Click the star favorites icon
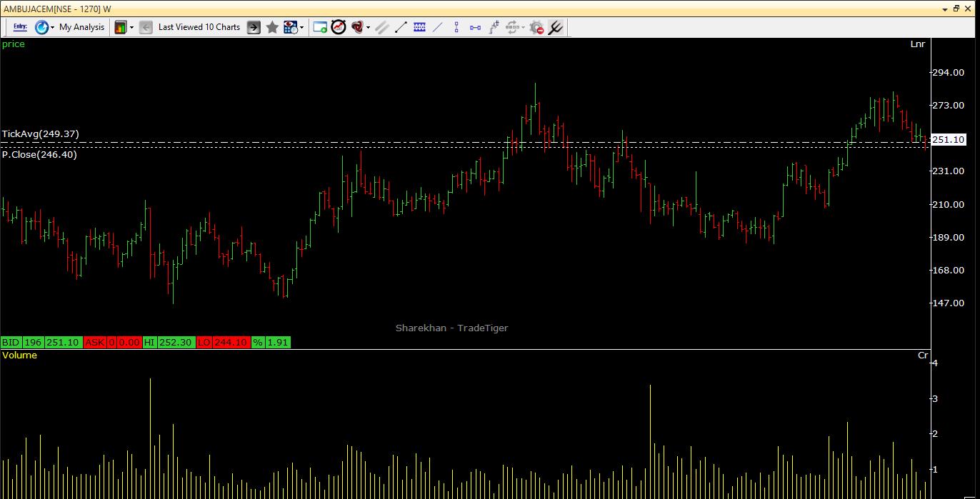Viewport: 980px width, 499px height. (272, 27)
